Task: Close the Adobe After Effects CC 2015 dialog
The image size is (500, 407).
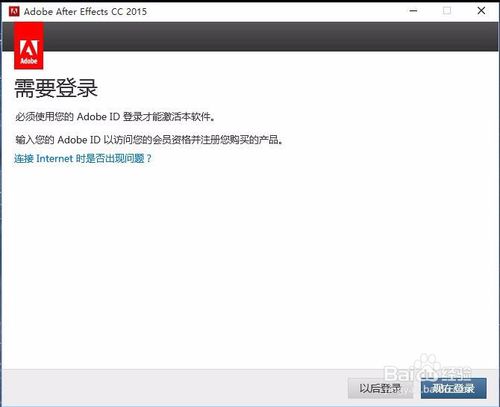Action: (481, 11)
